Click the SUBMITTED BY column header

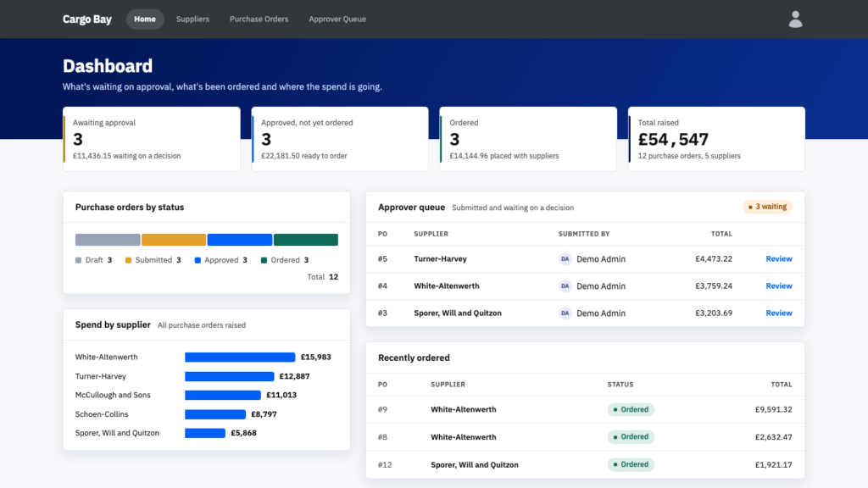(584, 234)
